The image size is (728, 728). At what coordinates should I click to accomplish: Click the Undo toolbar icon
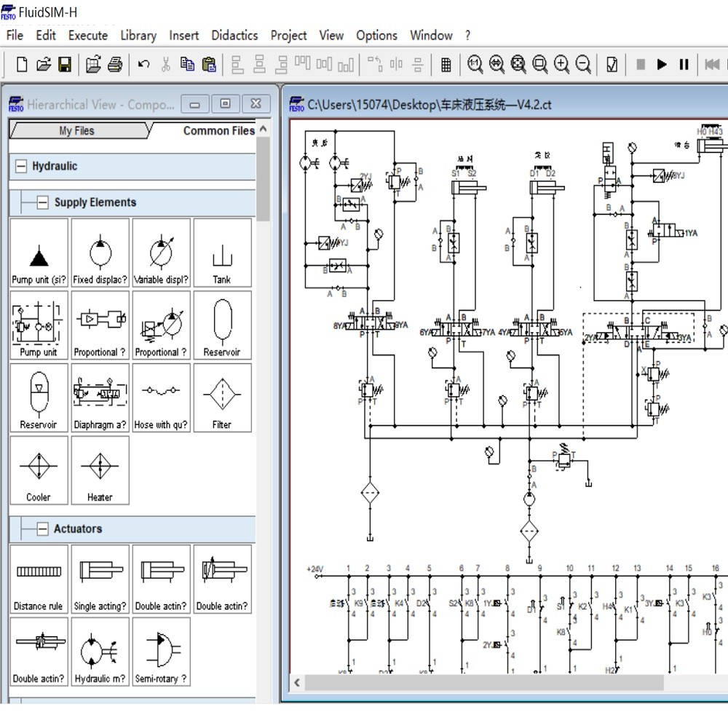tap(143, 65)
